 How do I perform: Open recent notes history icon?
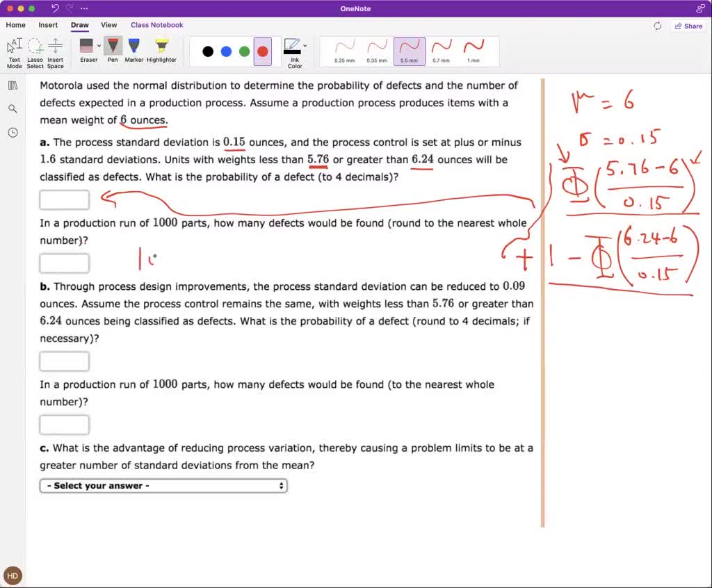(13, 132)
